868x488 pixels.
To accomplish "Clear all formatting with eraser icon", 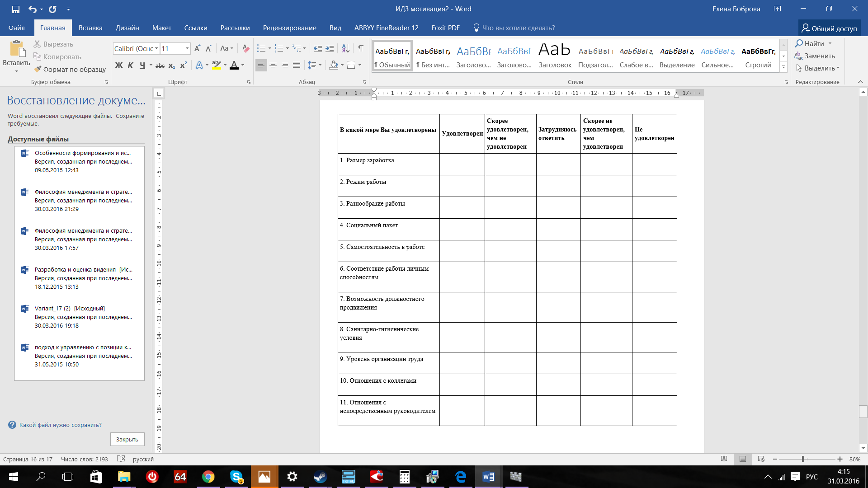I will click(x=246, y=48).
